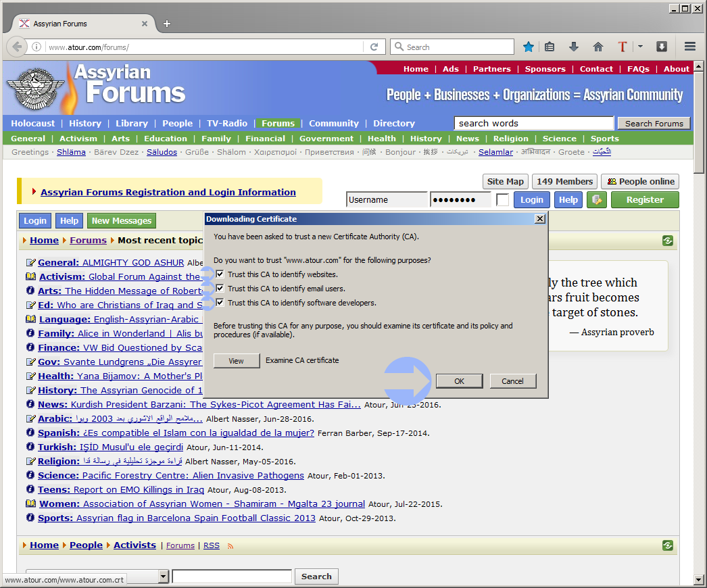
Task: Toggle Trust this CA to identify software developers
Action: (x=220, y=303)
